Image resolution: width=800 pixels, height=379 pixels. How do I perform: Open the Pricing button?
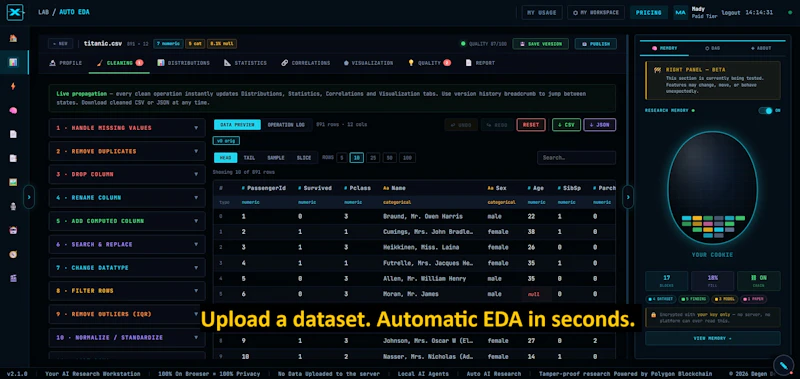pyautogui.click(x=648, y=13)
